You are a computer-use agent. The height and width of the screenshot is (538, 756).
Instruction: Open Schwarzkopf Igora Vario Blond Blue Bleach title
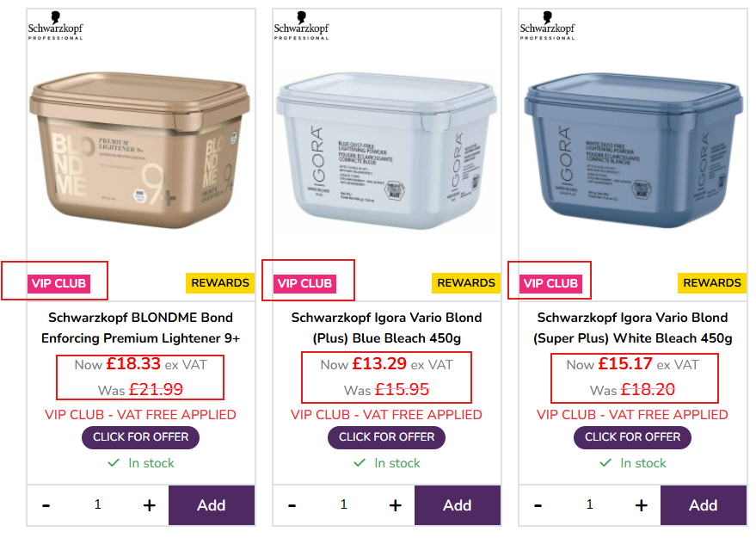(x=386, y=328)
